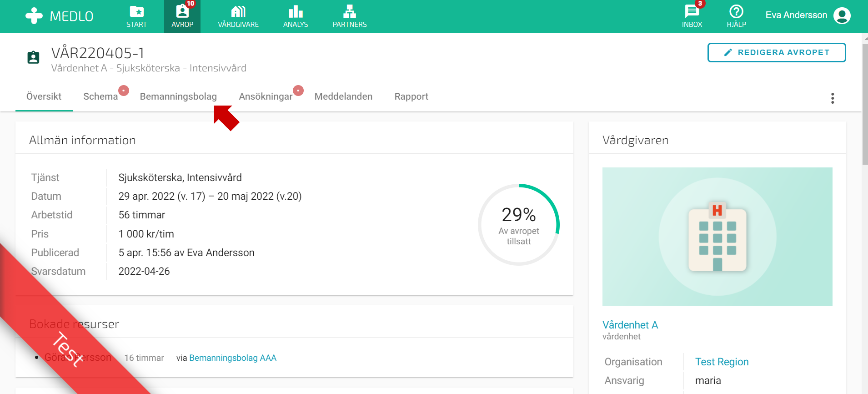Click the Eva Andersson user name
Viewport: 868px width, 394px height.
[x=796, y=15]
